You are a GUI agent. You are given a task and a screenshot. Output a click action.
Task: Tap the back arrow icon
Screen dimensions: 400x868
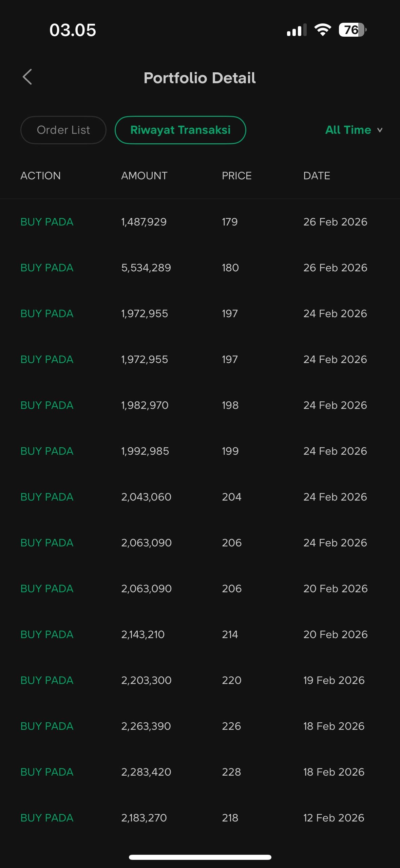tap(27, 77)
